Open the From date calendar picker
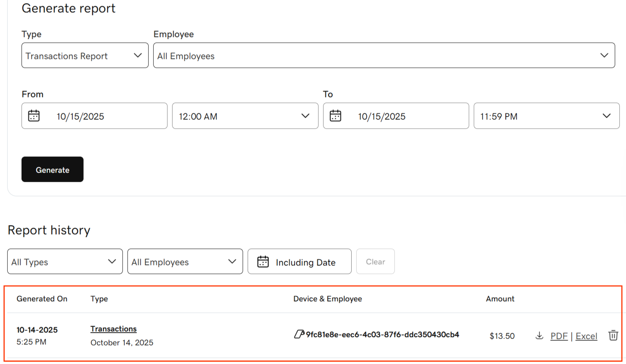The width and height of the screenshot is (626, 364). tap(34, 116)
